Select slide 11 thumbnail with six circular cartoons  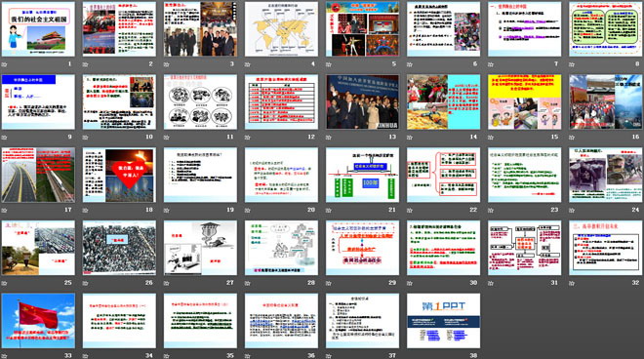click(x=200, y=101)
